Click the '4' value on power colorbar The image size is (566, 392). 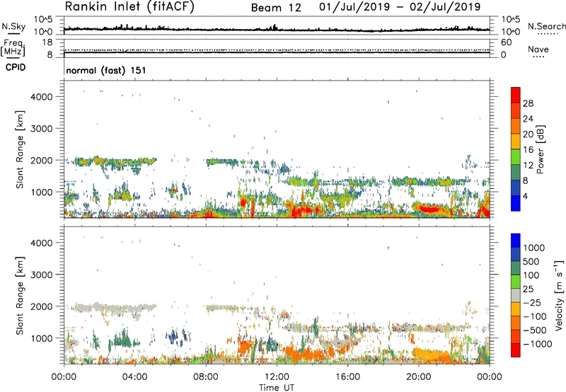pyautogui.click(x=526, y=196)
